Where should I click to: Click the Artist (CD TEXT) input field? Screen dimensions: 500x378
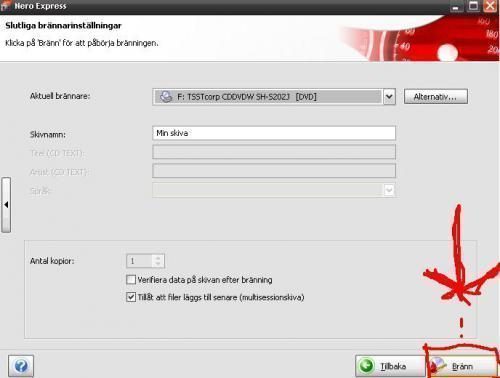tap(274, 171)
